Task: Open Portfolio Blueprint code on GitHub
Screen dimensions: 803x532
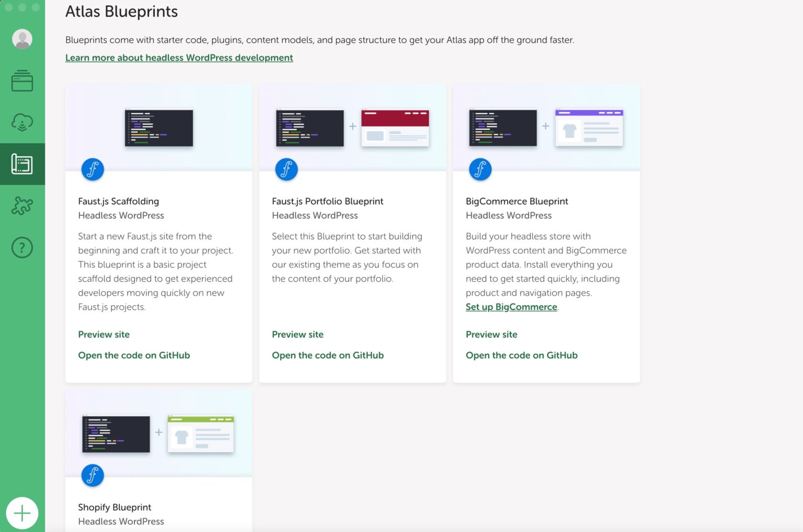Action: [328, 355]
